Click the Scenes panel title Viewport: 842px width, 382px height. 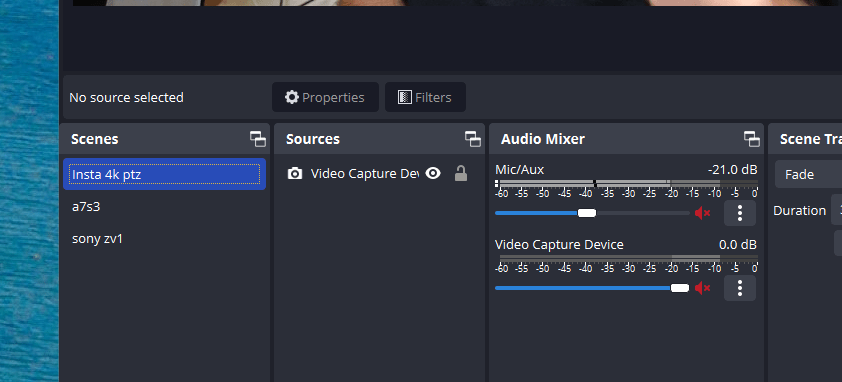(x=95, y=139)
